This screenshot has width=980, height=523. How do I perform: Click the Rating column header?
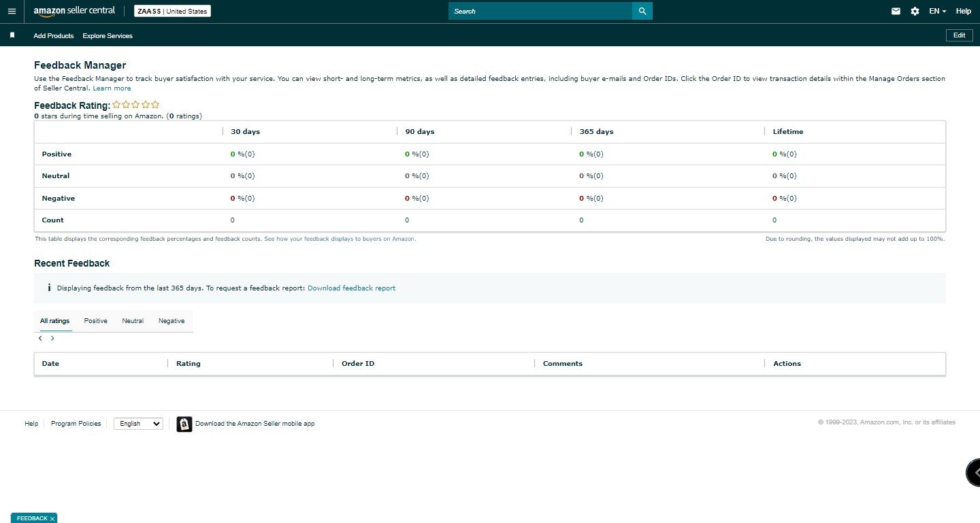189,364
